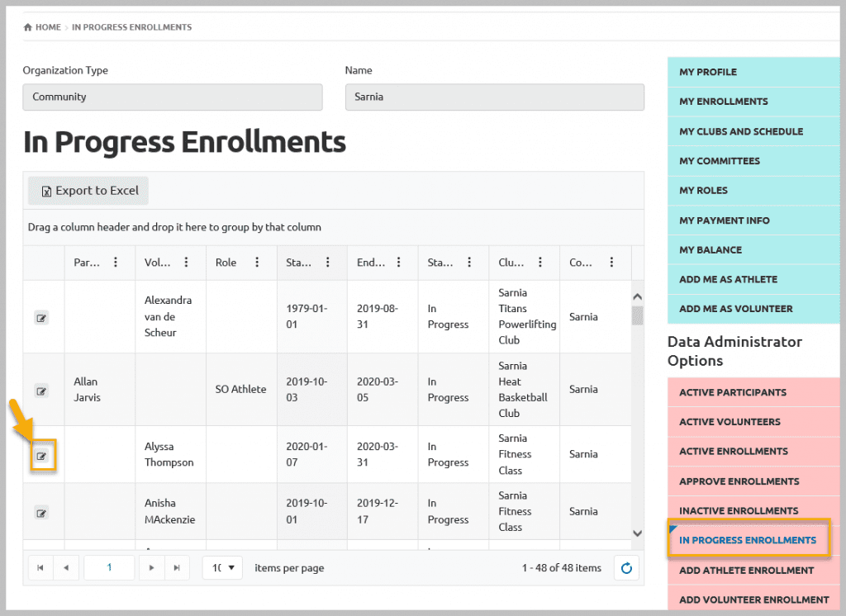Viewport: 846px width, 616px height.
Task: Click Export to Excel button
Action: pyautogui.click(x=88, y=191)
